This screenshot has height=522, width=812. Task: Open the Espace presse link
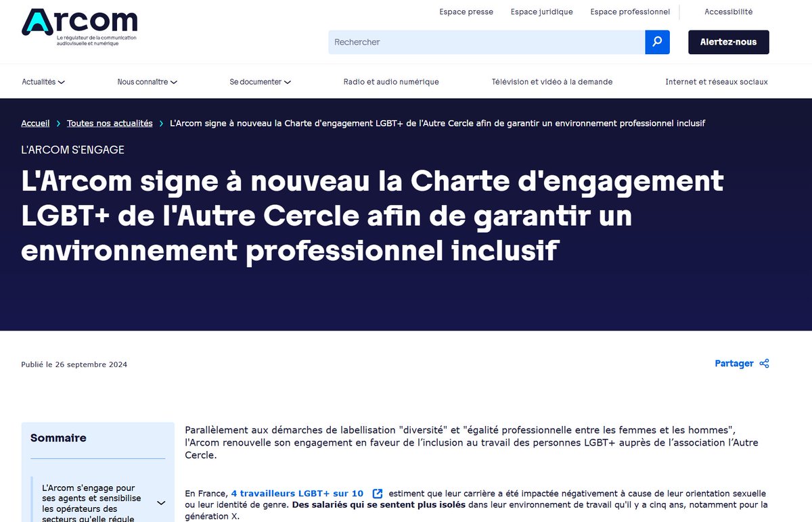[x=466, y=11]
